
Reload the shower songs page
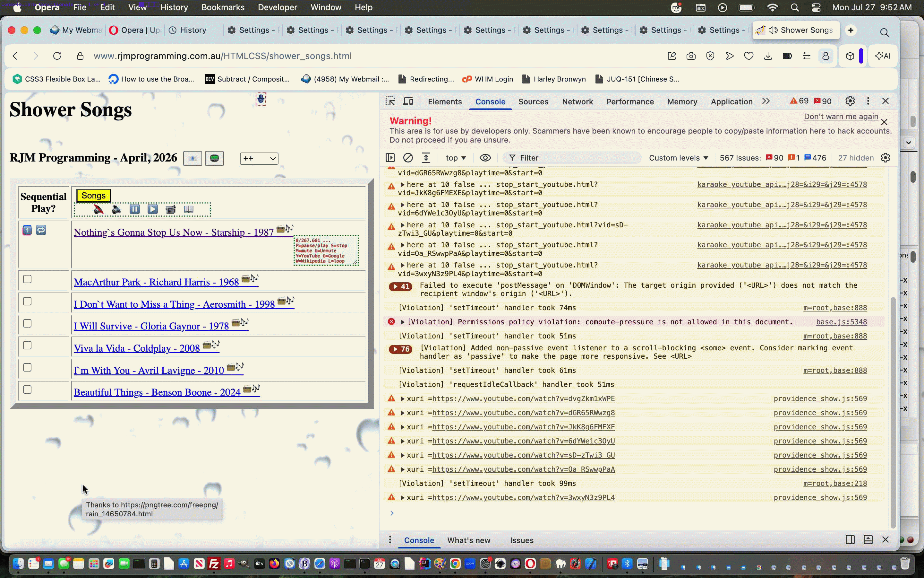coord(57,56)
